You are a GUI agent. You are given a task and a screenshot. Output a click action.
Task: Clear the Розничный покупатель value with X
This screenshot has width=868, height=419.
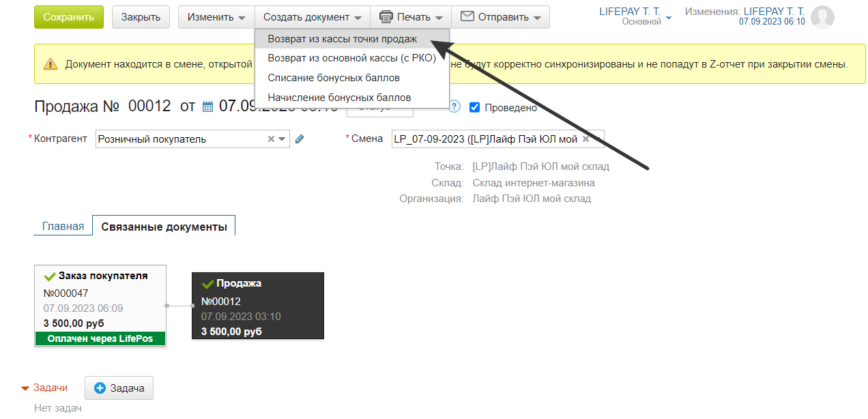(271, 139)
